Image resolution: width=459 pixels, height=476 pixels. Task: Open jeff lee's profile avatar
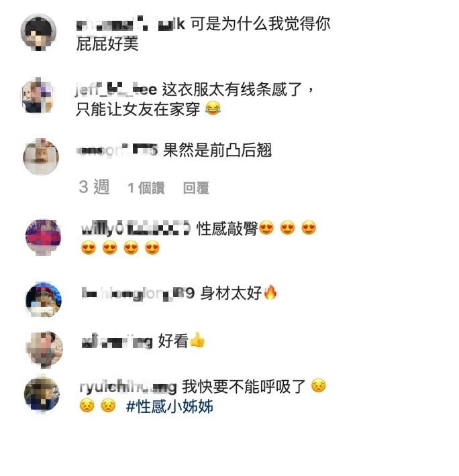pos(38,96)
